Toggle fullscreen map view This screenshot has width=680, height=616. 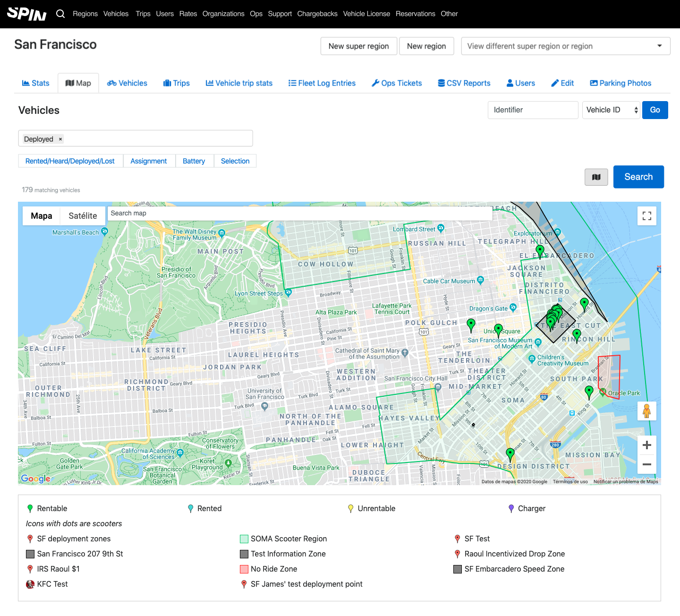(x=646, y=216)
